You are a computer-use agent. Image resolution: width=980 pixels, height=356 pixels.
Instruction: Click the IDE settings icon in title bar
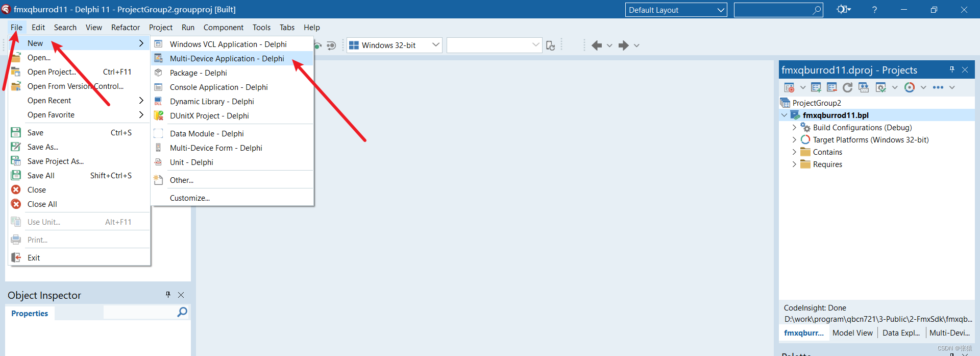coord(843,9)
